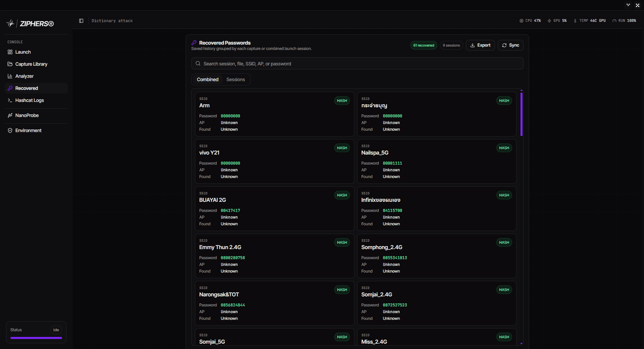The height and width of the screenshot is (349, 644).
Task: Click the purple Status progress bar
Action: pyautogui.click(x=36, y=338)
